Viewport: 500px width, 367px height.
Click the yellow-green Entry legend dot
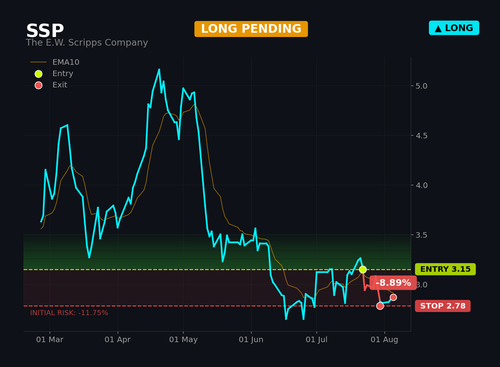tap(38, 74)
